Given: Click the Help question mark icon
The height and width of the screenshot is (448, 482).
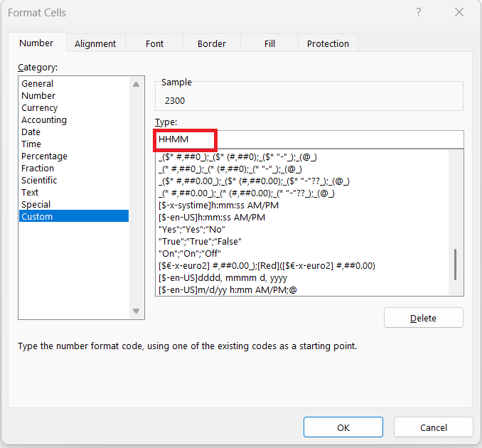Looking at the screenshot, I should coord(418,12).
